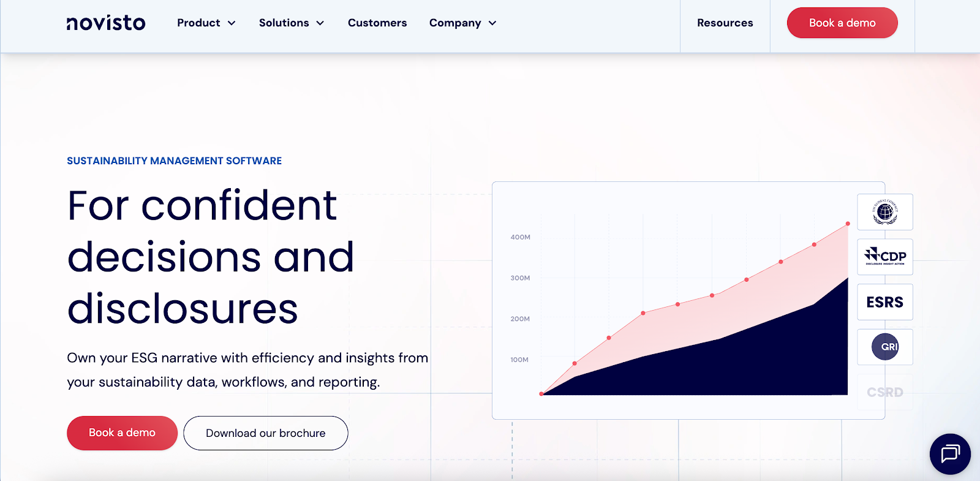Click the top-right chart data point

848,224
